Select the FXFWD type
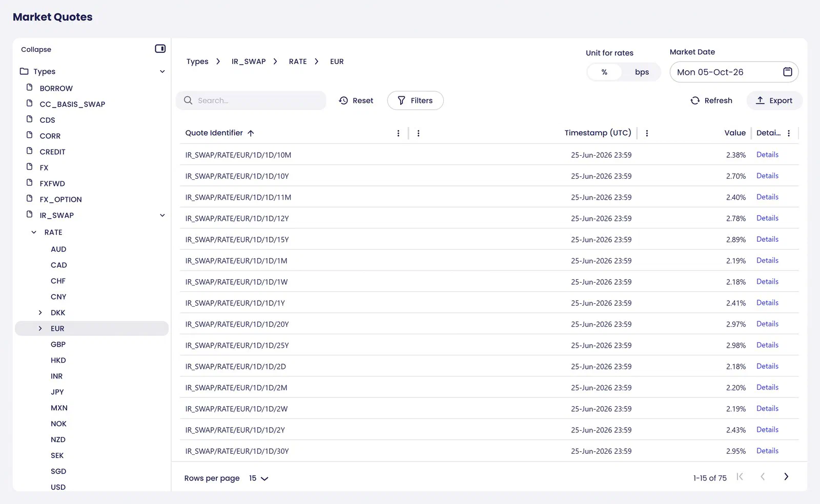The image size is (820, 504). click(52, 183)
